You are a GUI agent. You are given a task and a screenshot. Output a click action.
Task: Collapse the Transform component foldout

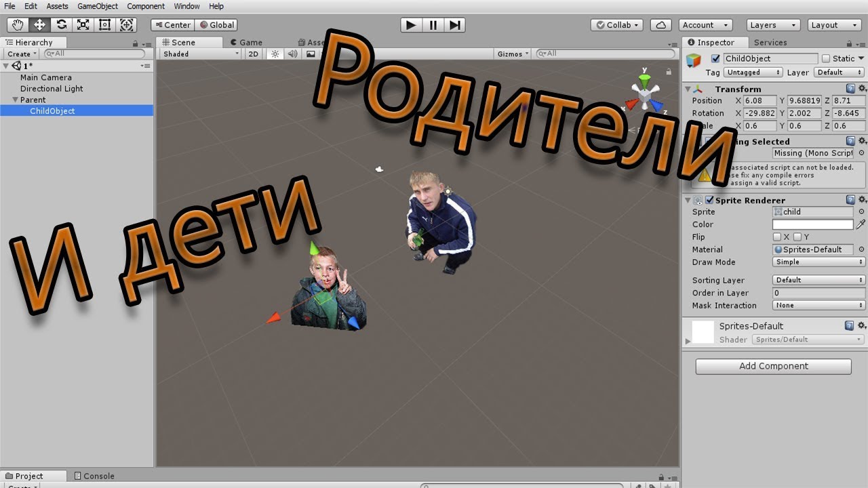pyautogui.click(x=688, y=89)
